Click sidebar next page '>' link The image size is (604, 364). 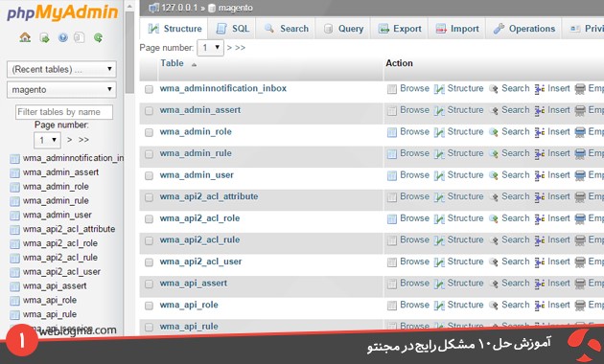point(69,140)
